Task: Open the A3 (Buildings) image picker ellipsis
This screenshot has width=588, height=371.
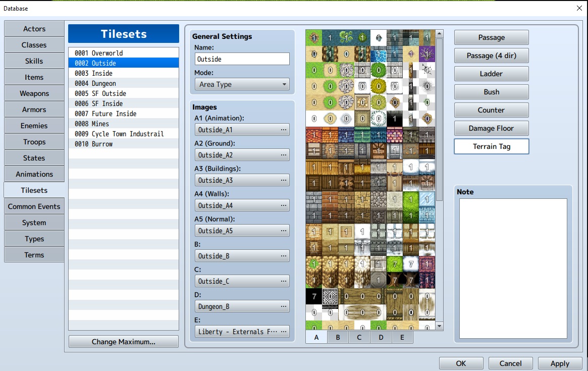Action: pos(284,180)
